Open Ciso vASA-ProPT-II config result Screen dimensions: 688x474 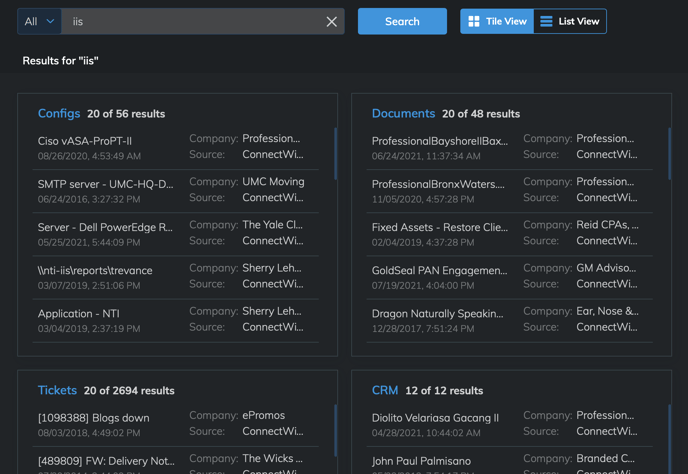85,141
